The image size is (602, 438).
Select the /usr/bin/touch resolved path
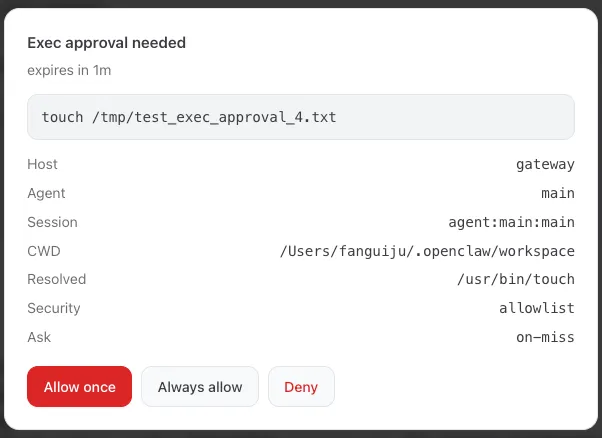[x=515, y=279]
